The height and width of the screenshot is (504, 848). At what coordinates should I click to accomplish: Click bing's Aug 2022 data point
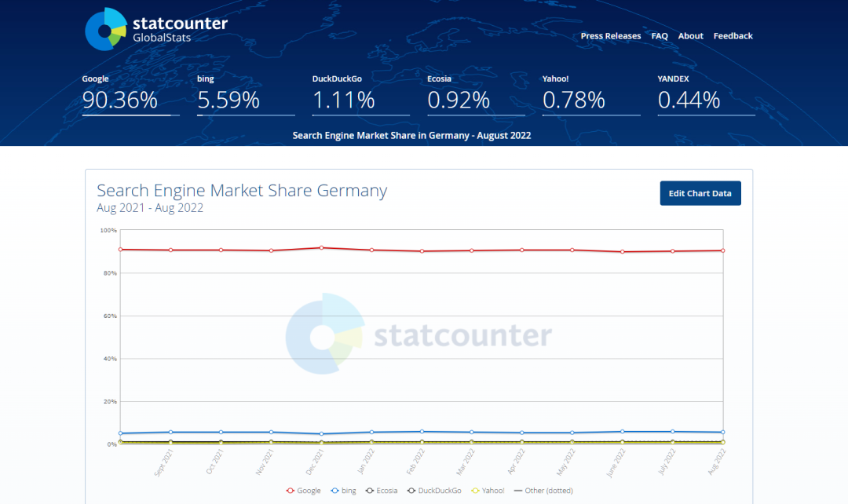(x=722, y=433)
